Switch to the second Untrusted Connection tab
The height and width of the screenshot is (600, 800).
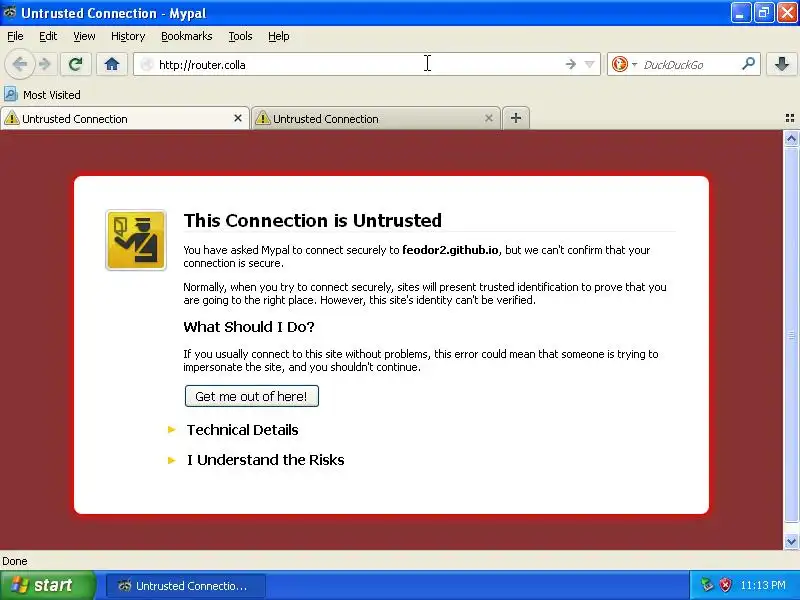tap(376, 118)
